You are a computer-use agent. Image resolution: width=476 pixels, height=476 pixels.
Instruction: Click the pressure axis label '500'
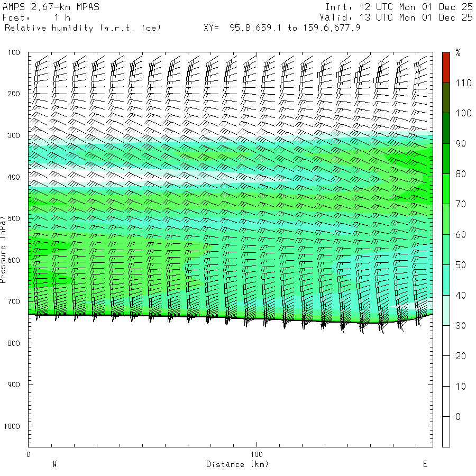[x=14, y=218]
